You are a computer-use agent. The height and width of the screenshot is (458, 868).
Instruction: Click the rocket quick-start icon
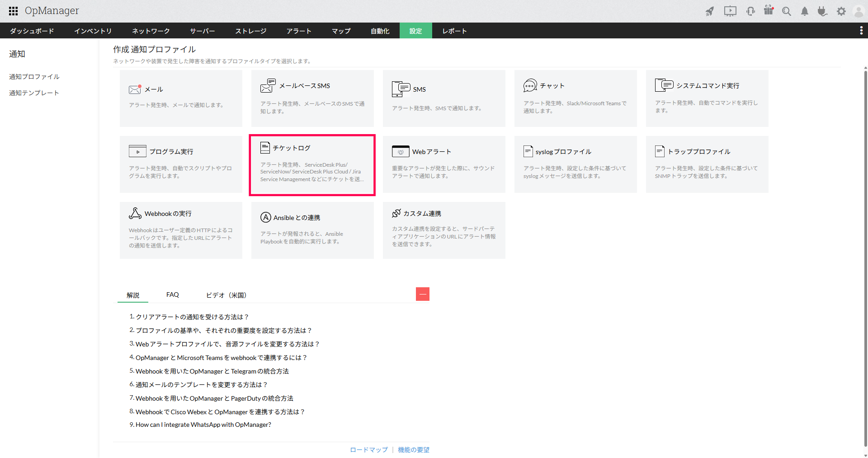710,11
